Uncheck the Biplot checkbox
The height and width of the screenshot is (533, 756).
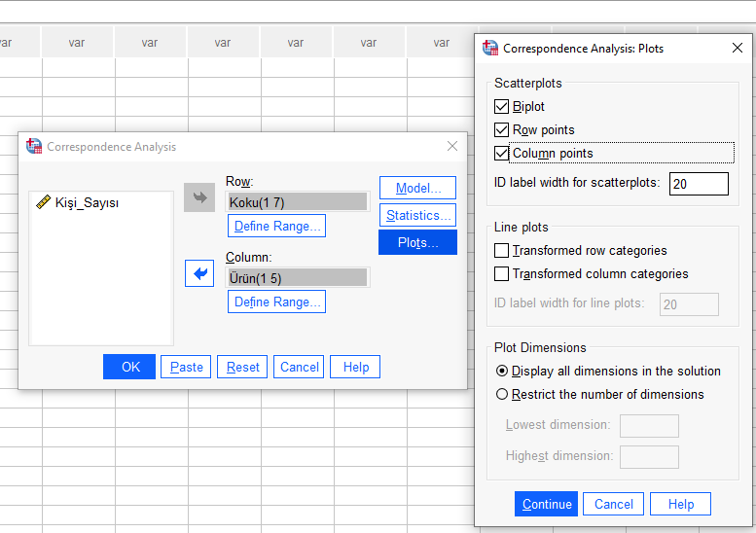coord(502,107)
